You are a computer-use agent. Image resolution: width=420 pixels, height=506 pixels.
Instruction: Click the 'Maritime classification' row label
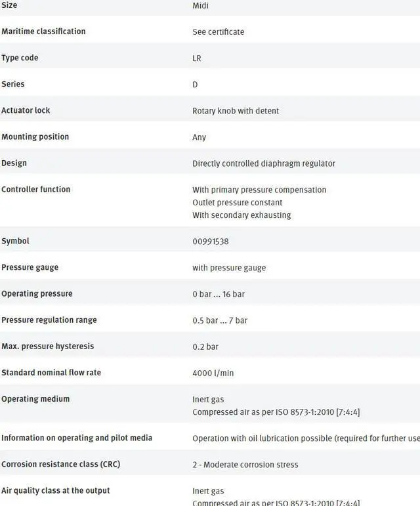coord(43,32)
